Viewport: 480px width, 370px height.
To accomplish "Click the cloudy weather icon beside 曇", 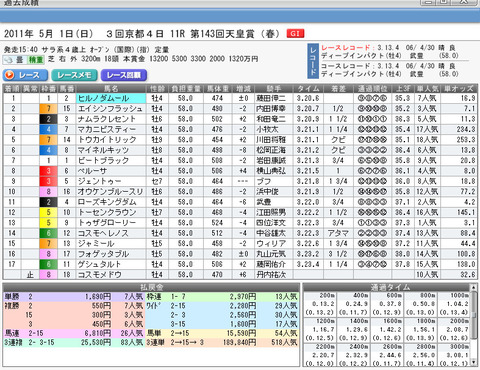I will [x=8, y=60].
